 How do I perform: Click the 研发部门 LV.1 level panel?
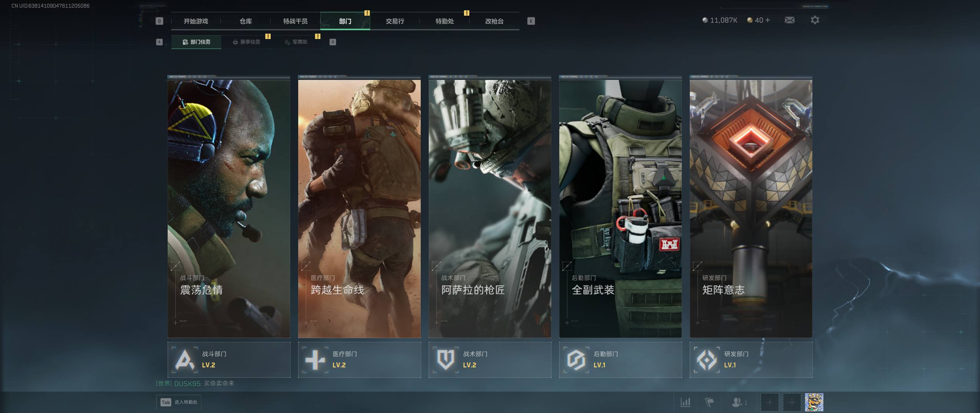pyautogui.click(x=751, y=360)
